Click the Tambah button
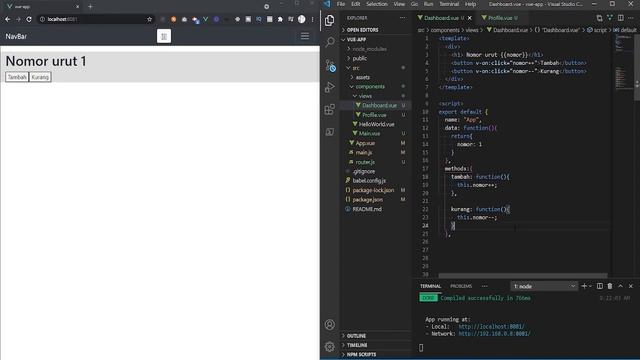The height and width of the screenshot is (360, 640). pyautogui.click(x=17, y=77)
